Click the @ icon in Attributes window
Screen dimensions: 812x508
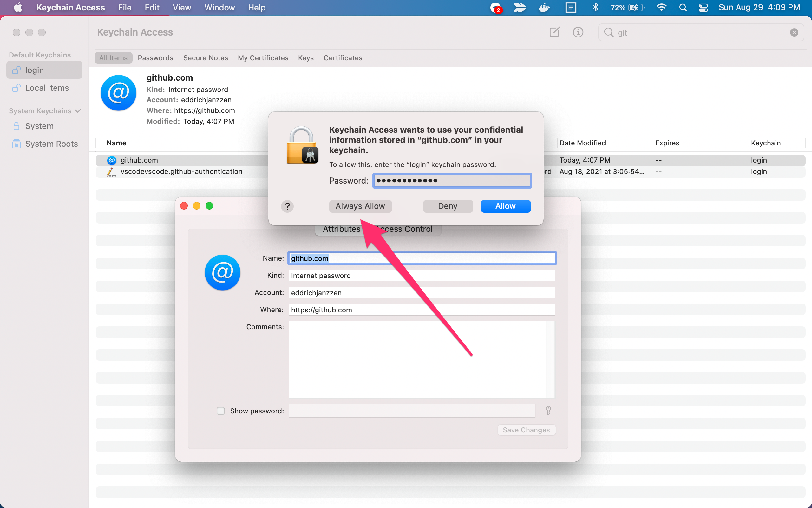(x=222, y=272)
